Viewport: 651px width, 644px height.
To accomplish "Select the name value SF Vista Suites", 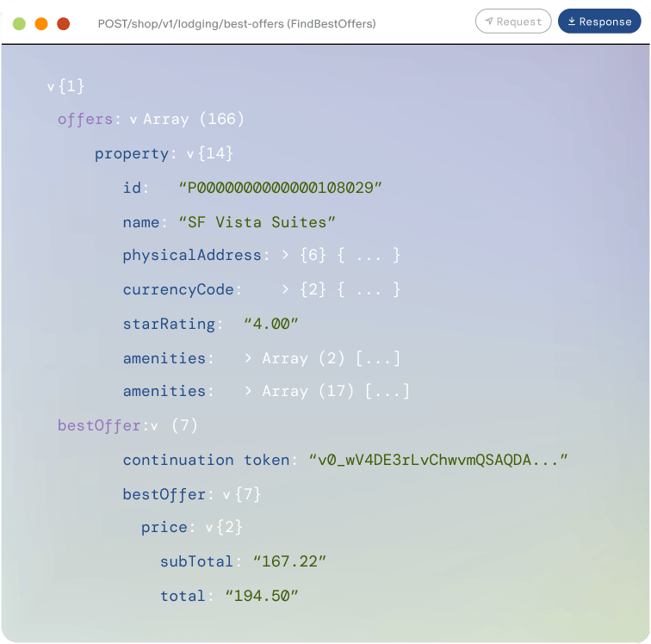I will [257, 222].
